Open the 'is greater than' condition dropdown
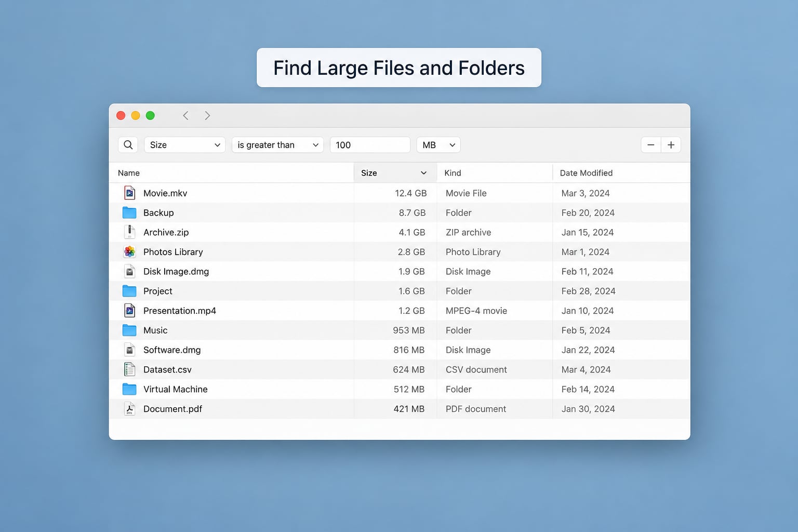The width and height of the screenshot is (798, 532). [x=277, y=145]
